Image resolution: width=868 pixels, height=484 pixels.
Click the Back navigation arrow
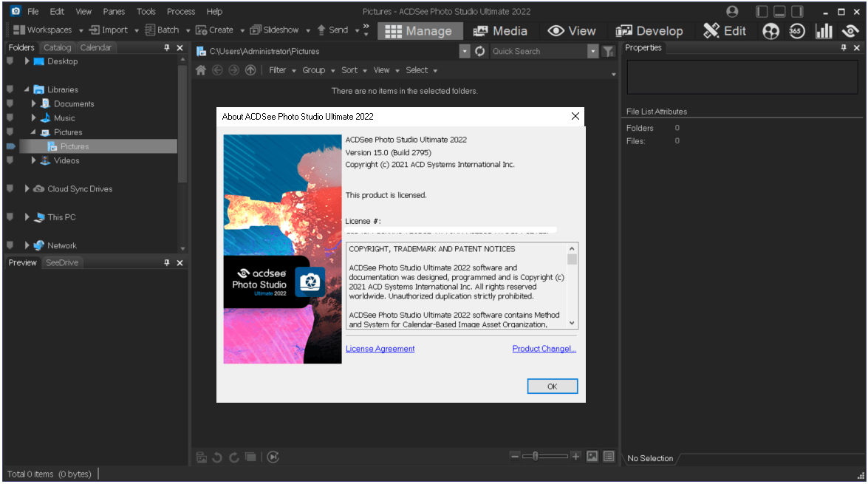pyautogui.click(x=217, y=70)
